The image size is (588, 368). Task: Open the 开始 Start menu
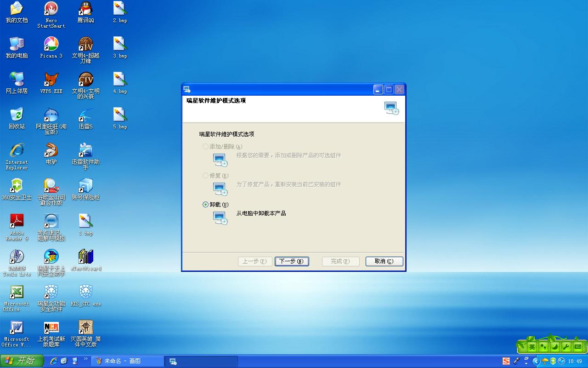(x=22, y=361)
